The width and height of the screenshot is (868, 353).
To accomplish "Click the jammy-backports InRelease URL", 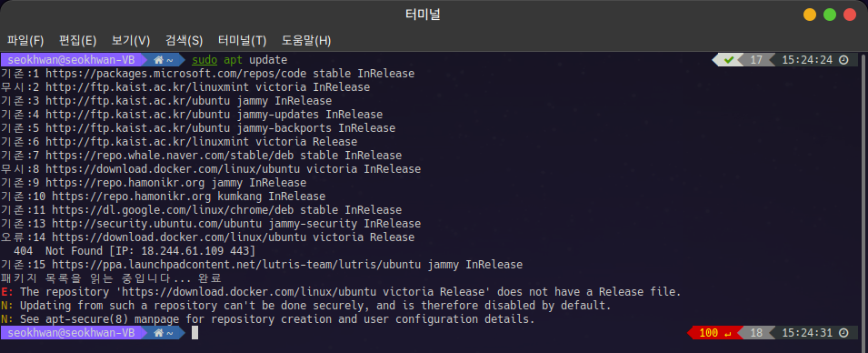I will click(220, 128).
